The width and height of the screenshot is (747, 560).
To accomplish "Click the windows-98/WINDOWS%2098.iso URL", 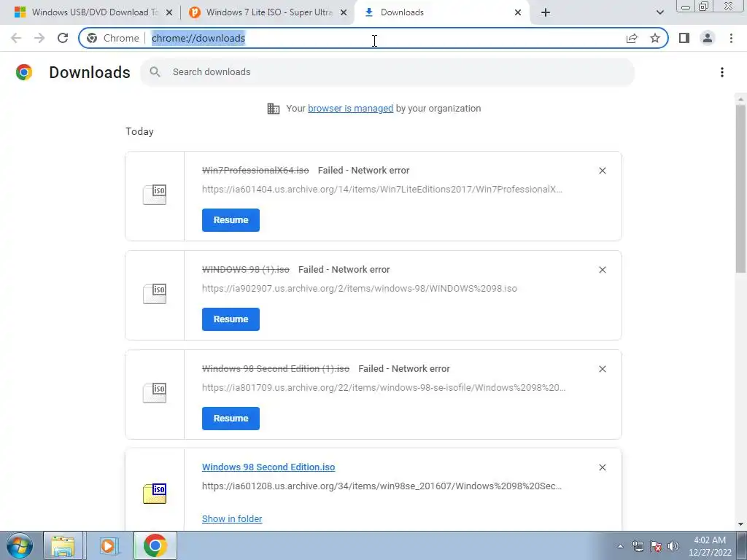I will 359,288.
